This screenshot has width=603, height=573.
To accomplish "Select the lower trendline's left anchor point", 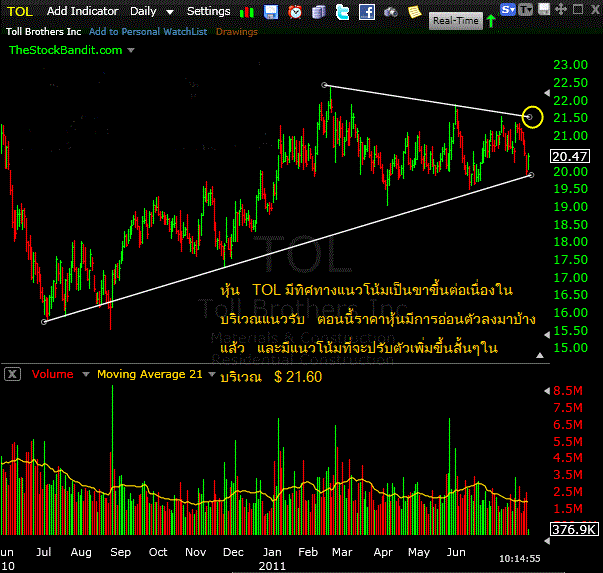I will tap(44, 321).
